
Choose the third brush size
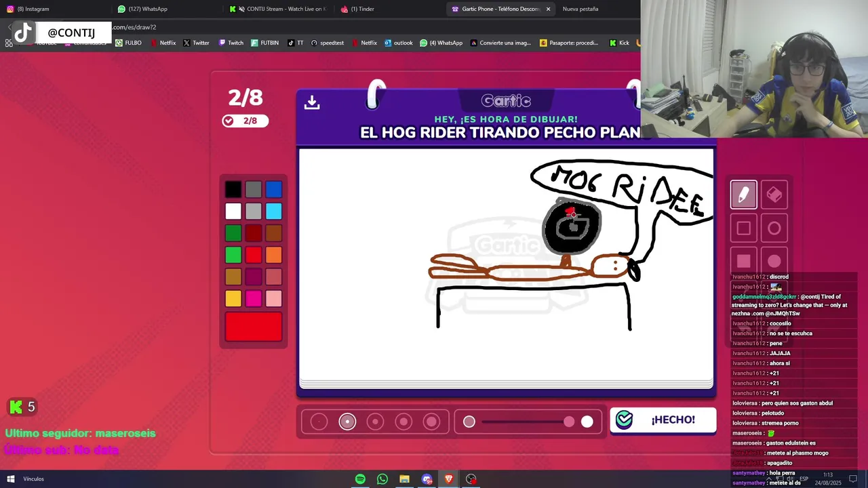375,422
